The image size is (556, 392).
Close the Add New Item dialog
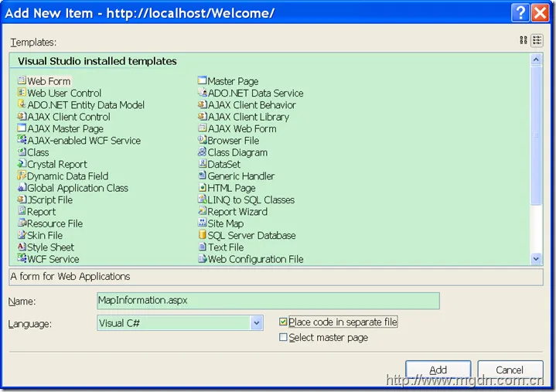540,13
